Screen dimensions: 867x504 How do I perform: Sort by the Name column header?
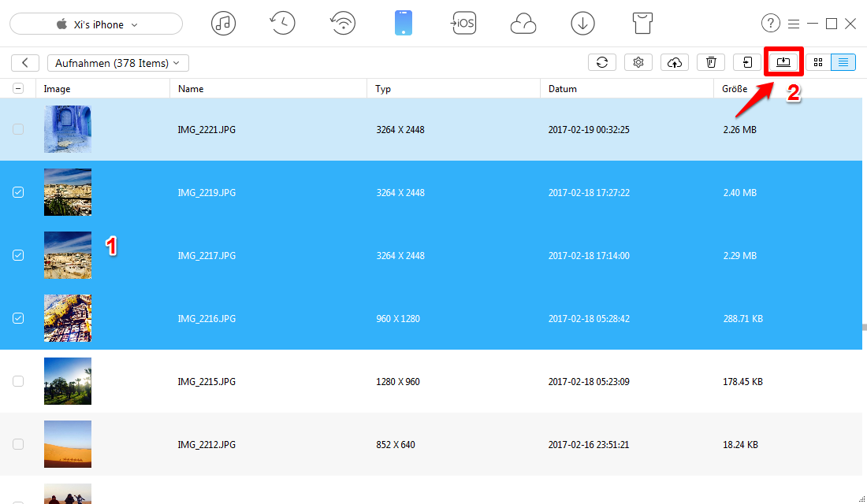pos(268,88)
